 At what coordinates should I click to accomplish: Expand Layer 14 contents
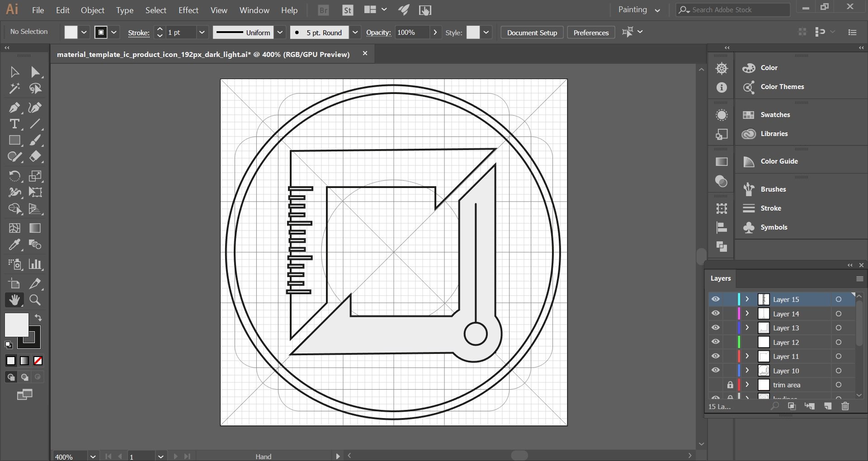tap(747, 314)
